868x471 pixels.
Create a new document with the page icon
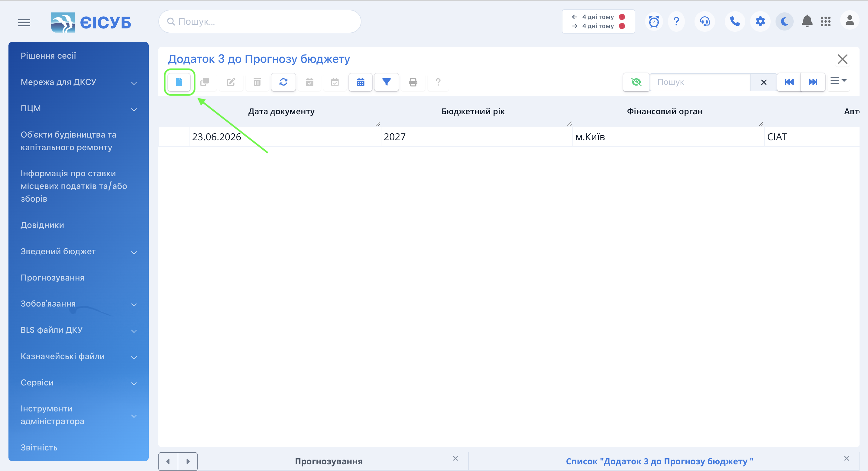179,82
